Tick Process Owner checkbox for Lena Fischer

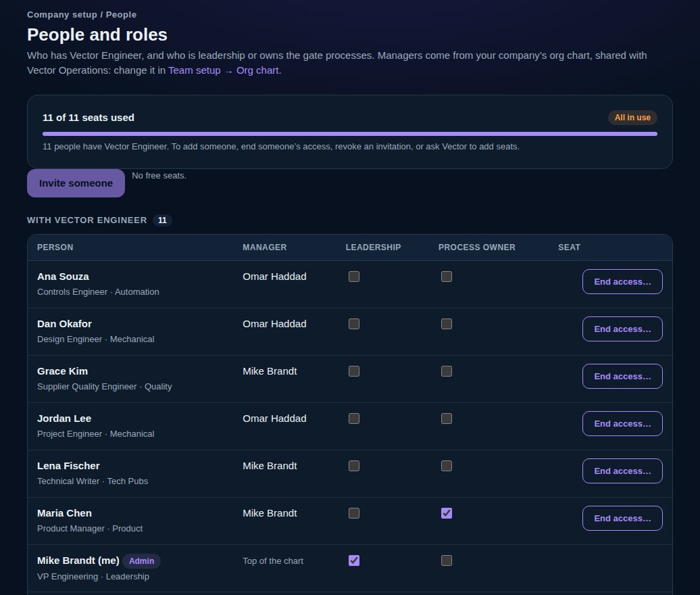click(x=447, y=466)
